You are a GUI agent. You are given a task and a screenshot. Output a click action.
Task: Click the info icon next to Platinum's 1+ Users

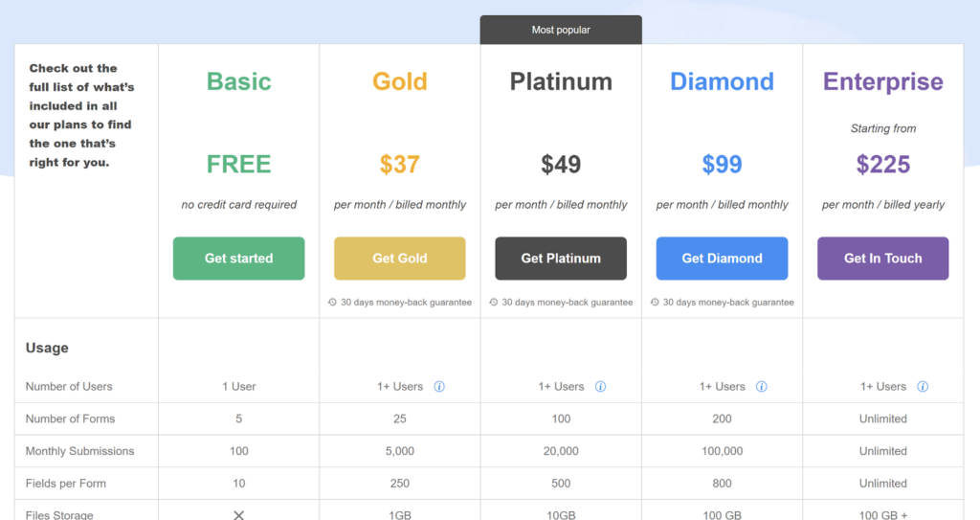601,387
